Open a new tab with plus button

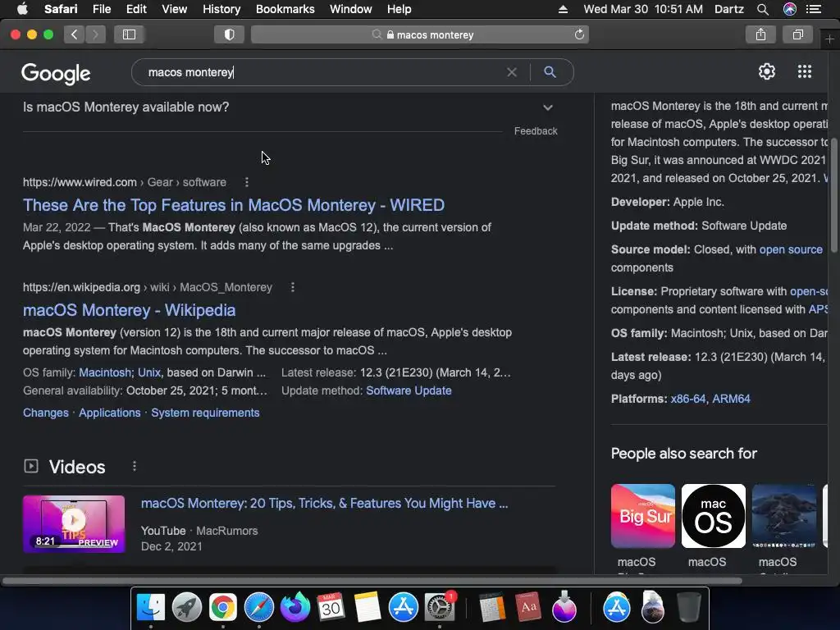[x=829, y=39]
